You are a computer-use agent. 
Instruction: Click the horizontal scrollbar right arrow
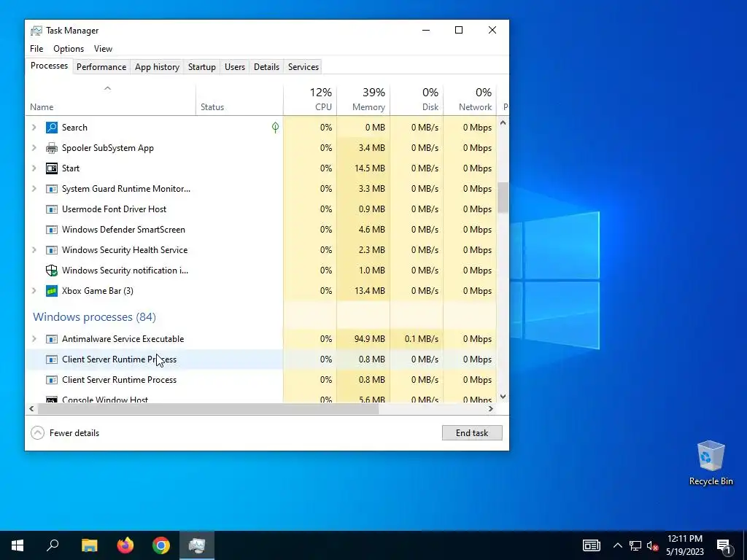pyautogui.click(x=491, y=408)
